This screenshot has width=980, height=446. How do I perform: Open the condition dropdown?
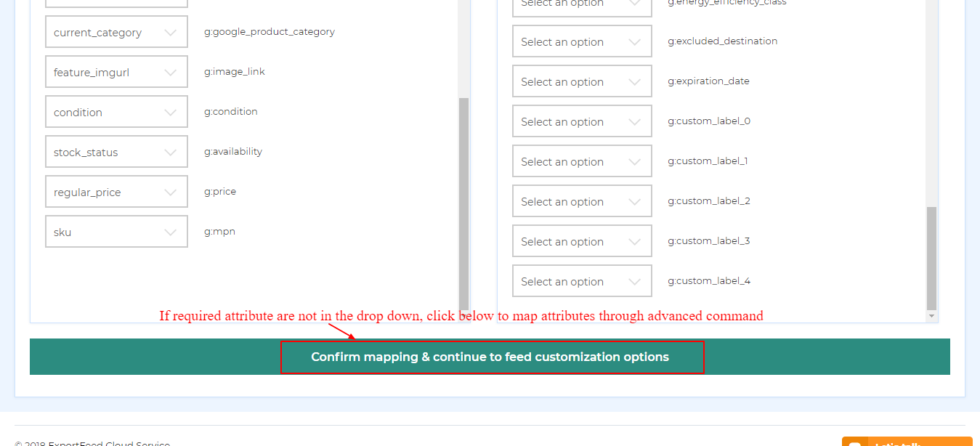point(116,112)
